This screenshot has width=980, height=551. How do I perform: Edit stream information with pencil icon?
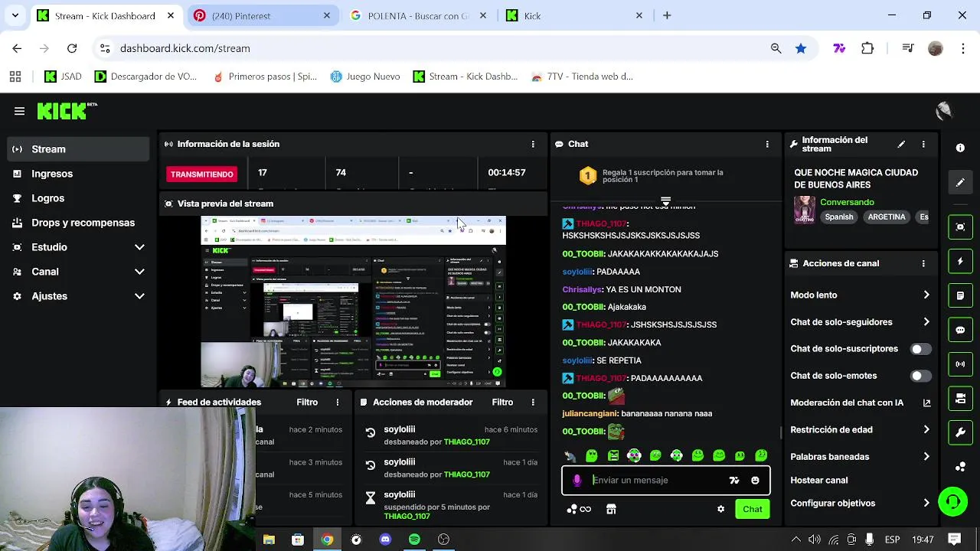pos(901,144)
